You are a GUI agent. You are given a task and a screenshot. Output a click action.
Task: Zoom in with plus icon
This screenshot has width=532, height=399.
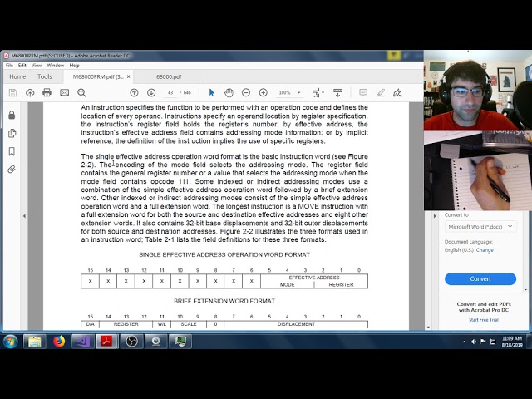[x=264, y=92]
